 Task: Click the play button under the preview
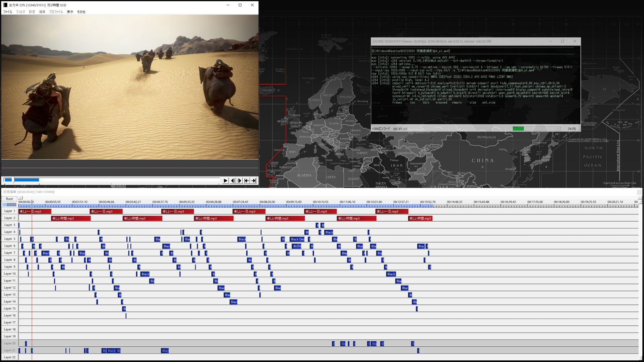point(225,181)
